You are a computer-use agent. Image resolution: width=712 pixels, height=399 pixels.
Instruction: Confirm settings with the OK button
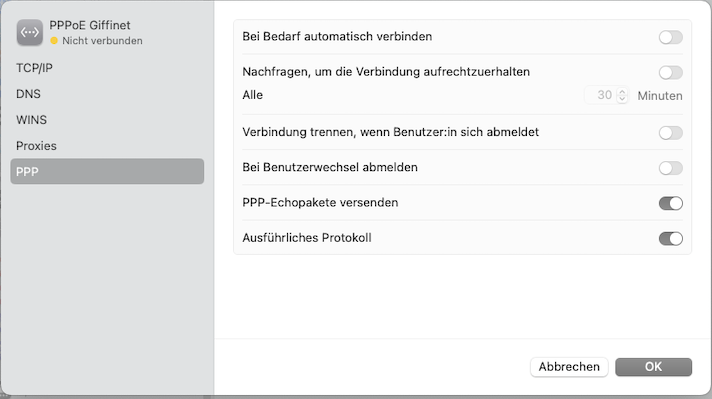pos(653,367)
